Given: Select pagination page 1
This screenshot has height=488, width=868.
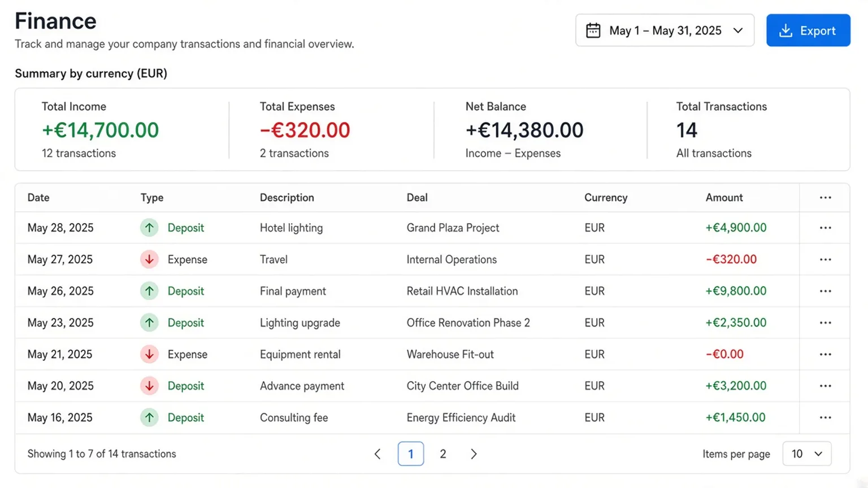Looking at the screenshot, I should click(411, 454).
